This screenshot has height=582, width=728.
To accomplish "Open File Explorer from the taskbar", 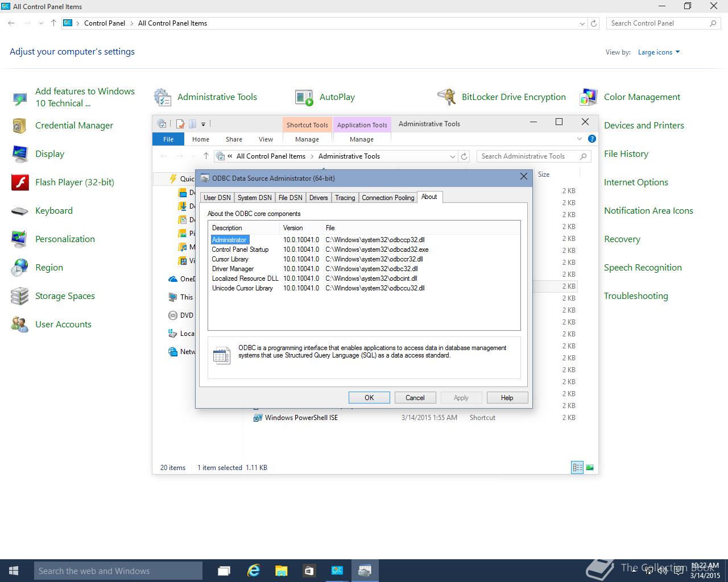I will pyautogui.click(x=281, y=571).
